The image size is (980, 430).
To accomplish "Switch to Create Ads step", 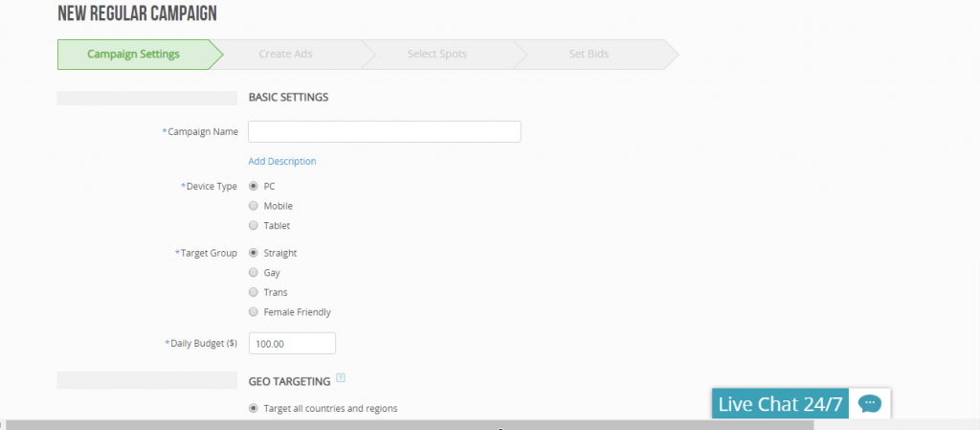I will pos(285,55).
